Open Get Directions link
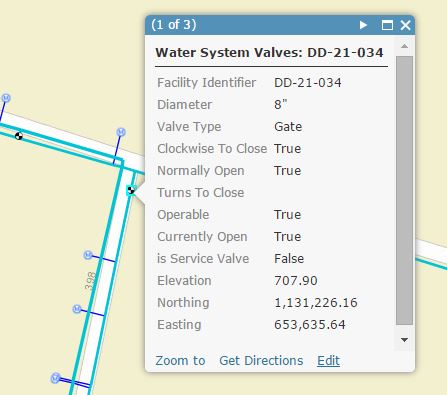This screenshot has height=395, width=447. (x=261, y=361)
